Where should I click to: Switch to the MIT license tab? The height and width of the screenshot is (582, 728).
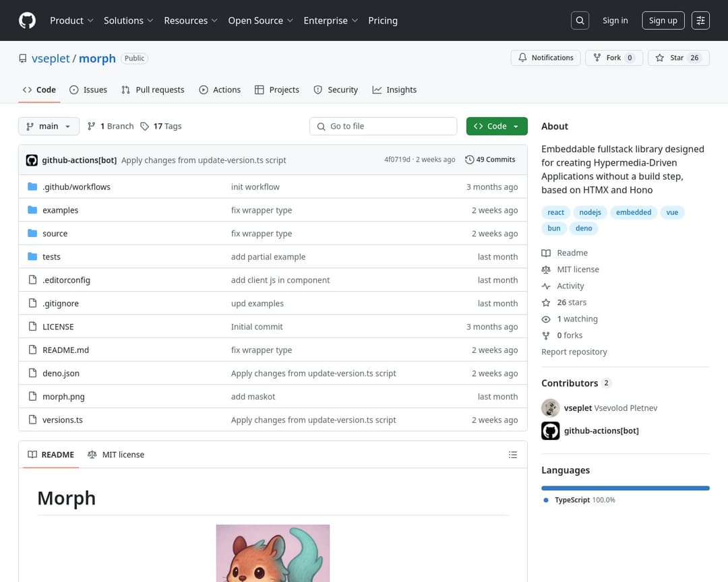[x=116, y=455]
